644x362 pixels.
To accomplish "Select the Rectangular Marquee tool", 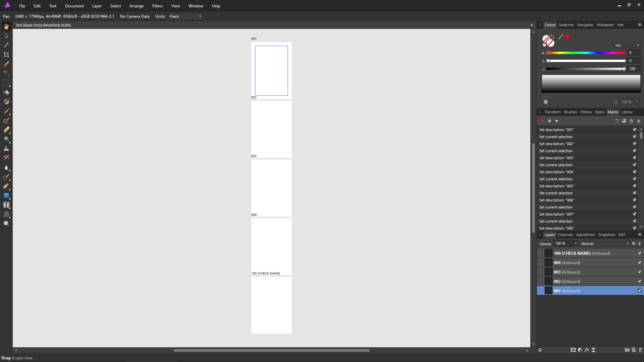I will [x=6, y=83].
